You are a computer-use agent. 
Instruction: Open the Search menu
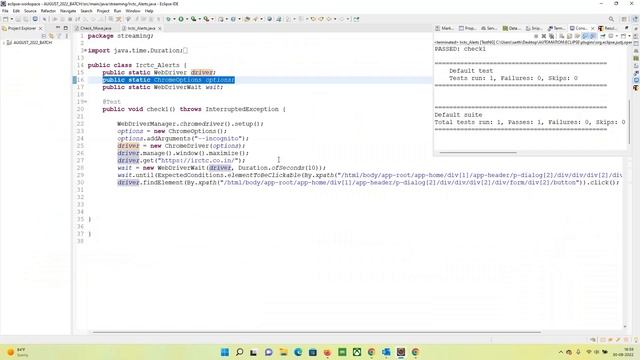tap(86, 11)
